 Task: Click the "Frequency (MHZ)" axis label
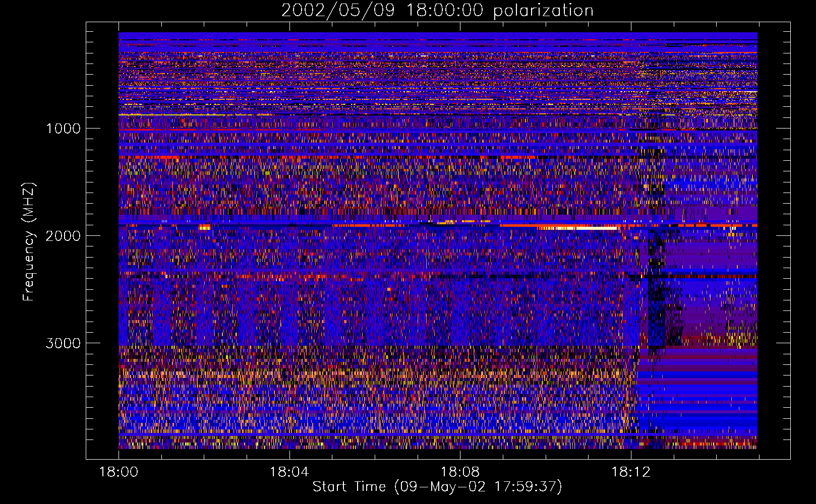point(29,242)
